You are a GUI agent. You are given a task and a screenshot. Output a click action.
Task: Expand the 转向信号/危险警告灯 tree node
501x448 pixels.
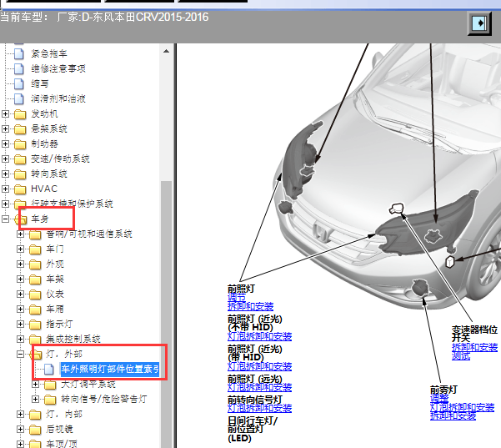(x=36, y=400)
